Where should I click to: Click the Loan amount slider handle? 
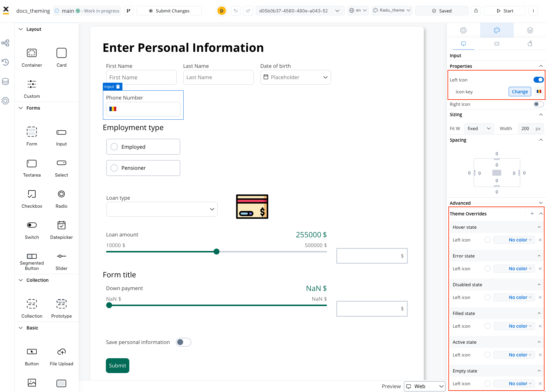click(217, 252)
